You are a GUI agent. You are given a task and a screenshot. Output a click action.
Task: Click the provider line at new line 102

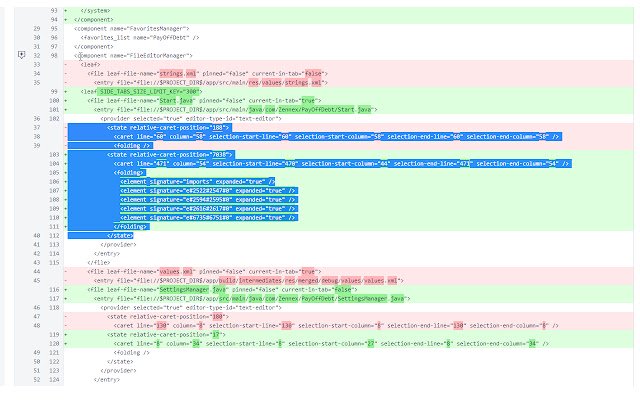191,119
